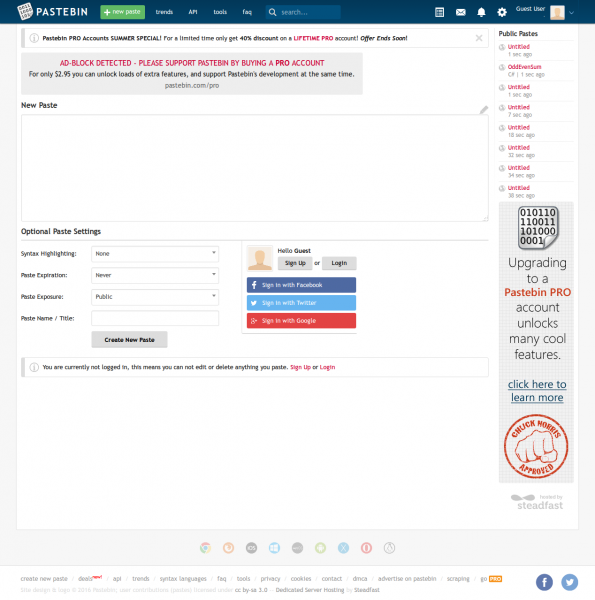Dismiss the PRO summer special banner
This screenshot has height=600, width=595.
point(479,38)
